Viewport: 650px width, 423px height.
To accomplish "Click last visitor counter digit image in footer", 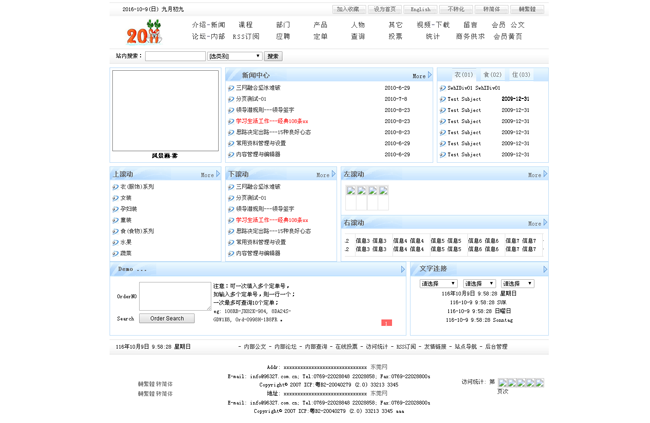I will pos(539,383).
